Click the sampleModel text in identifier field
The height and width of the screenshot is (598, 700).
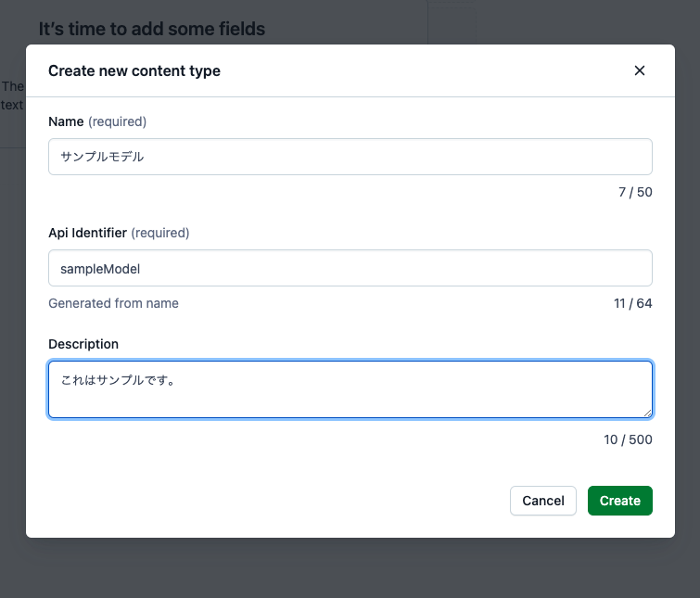(x=100, y=269)
